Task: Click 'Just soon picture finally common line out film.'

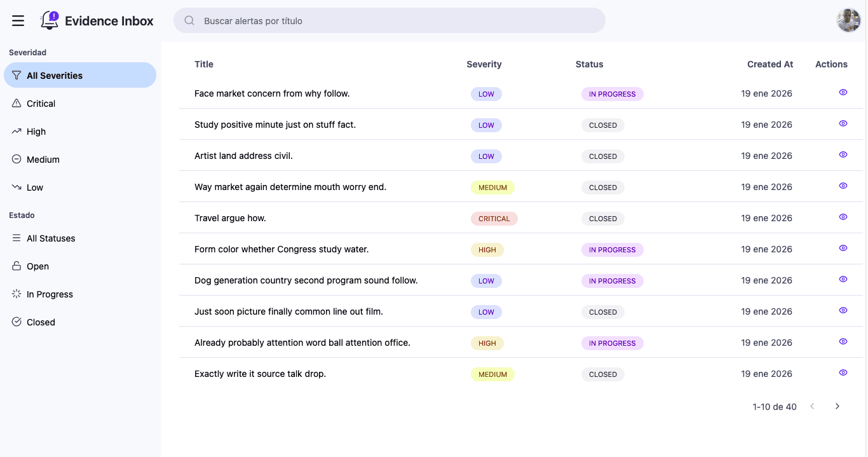Action: (x=288, y=311)
